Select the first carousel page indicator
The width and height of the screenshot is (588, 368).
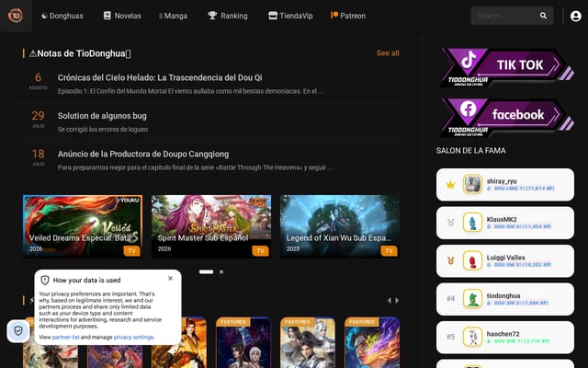click(206, 272)
